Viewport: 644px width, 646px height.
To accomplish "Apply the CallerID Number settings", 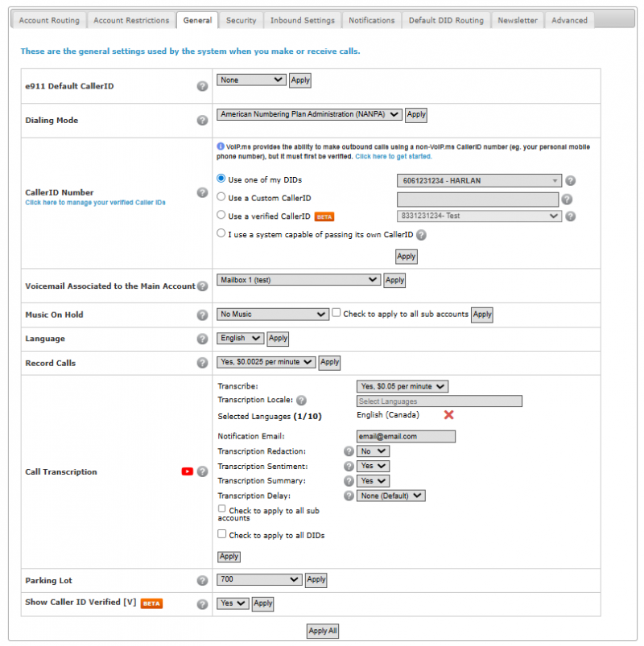I will click(x=406, y=257).
